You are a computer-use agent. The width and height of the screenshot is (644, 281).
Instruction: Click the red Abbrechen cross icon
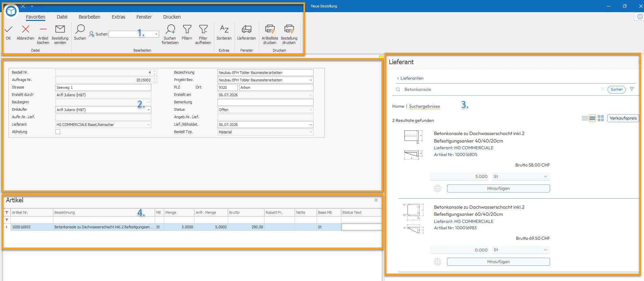26,30
